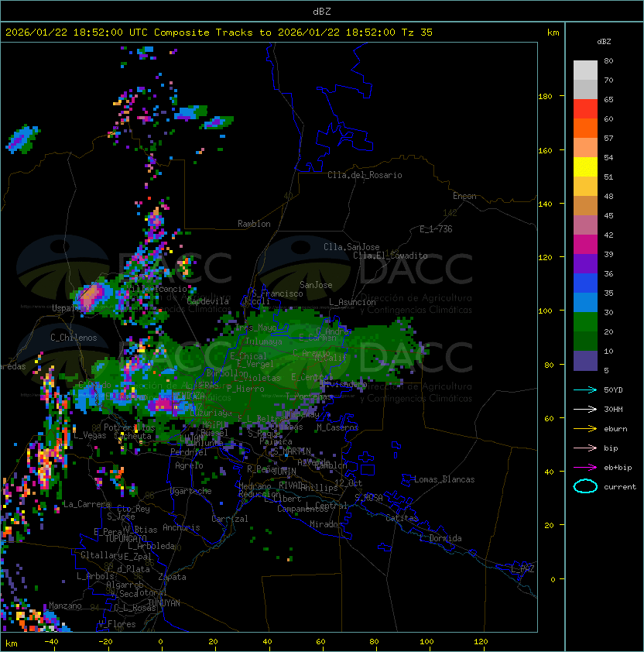
Task: Click the 'km' label at bottom left
Action: (12, 643)
